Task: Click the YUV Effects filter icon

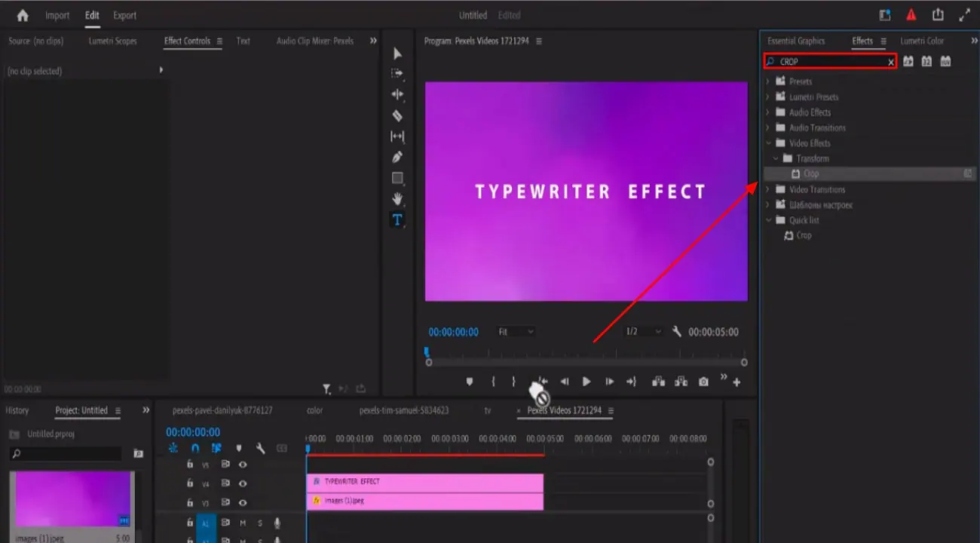Action: click(x=945, y=61)
